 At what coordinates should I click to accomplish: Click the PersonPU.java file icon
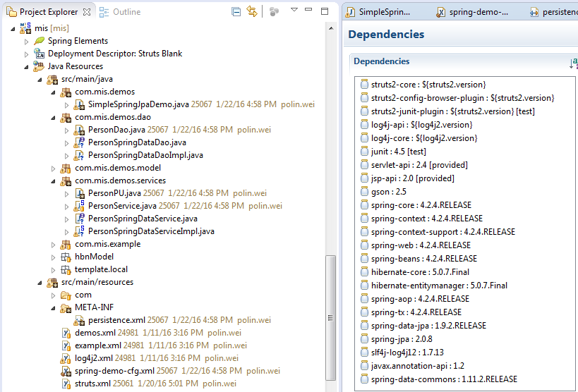pyautogui.click(x=79, y=193)
